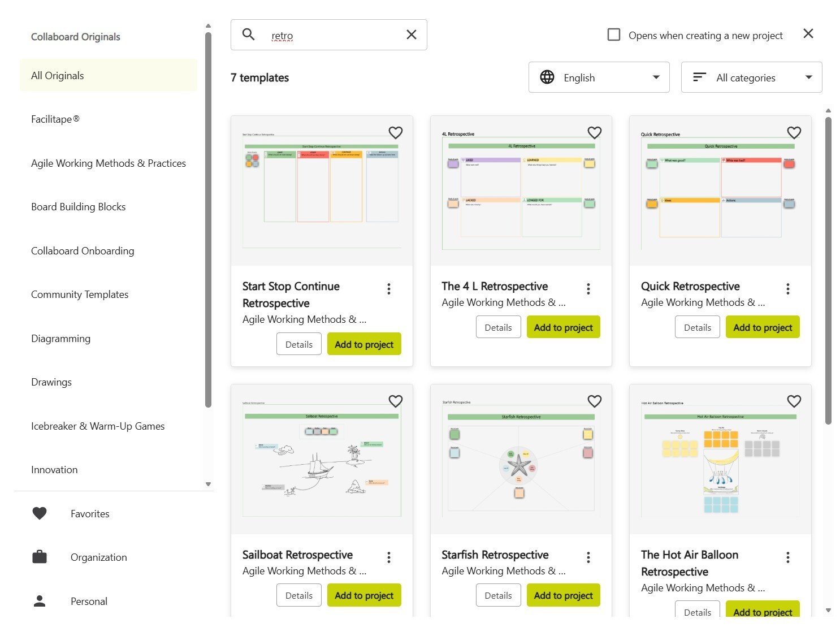Click the globe language icon

point(547,77)
